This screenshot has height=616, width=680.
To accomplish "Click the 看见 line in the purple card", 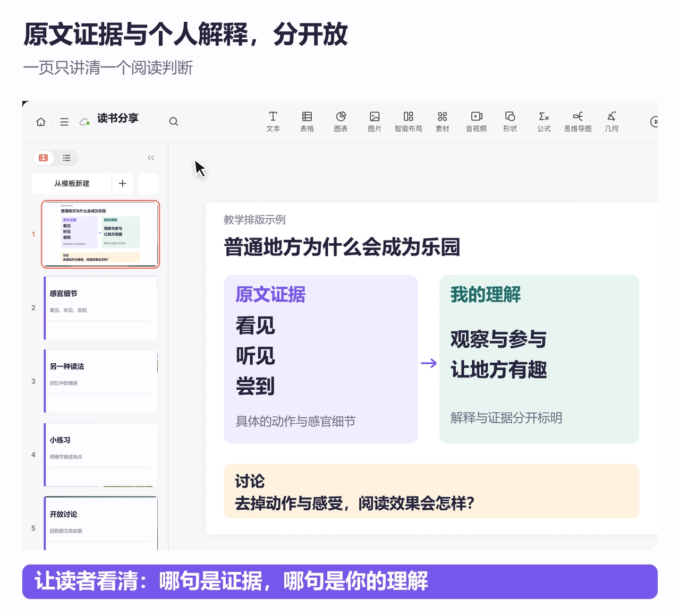I will point(256,326).
